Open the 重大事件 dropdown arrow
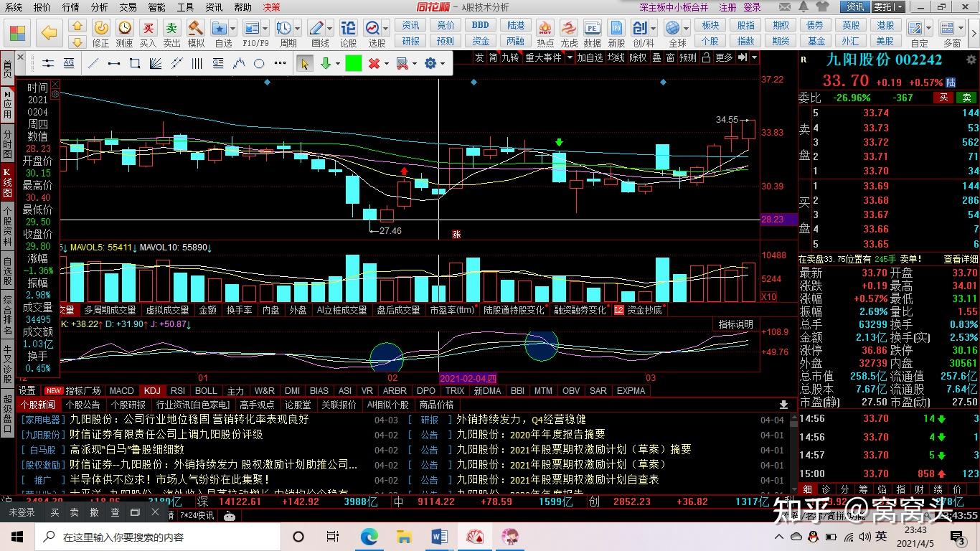This screenshot has width=980, height=551. (570, 57)
